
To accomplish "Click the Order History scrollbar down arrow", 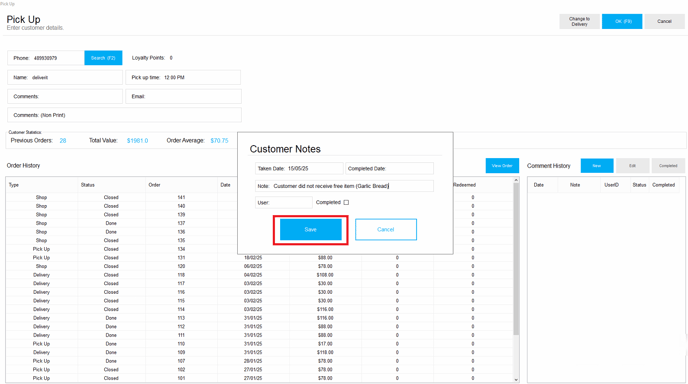I will (x=516, y=380).
